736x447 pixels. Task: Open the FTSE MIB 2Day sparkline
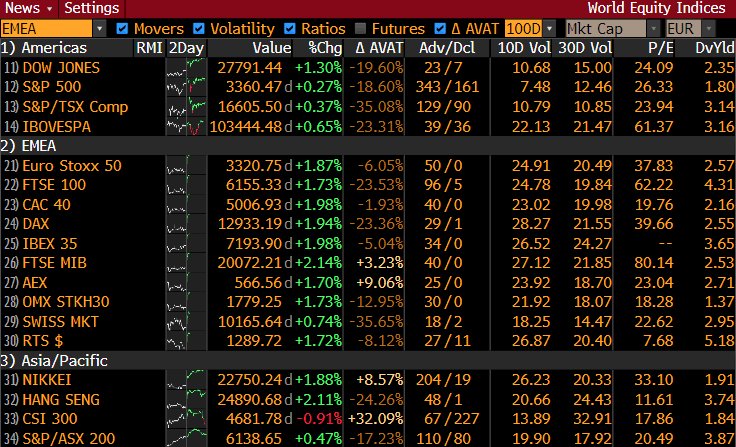[186, 263]
